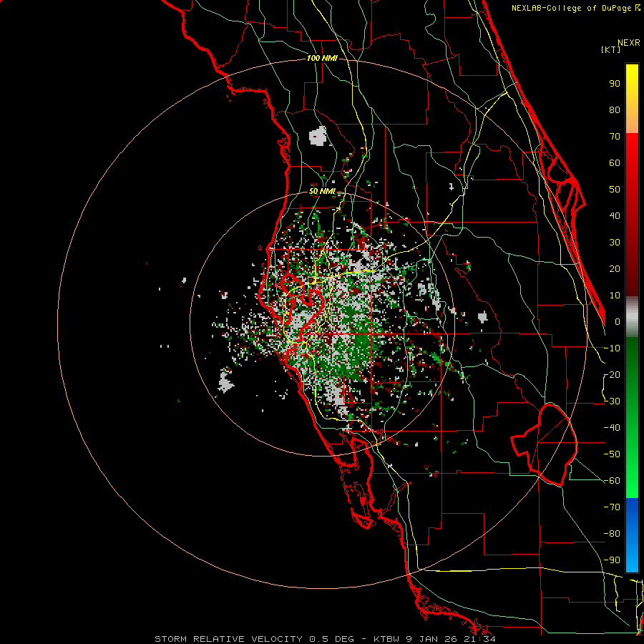
Task: Click the positive 10 knots scale label
Action: click(x=615, y=296)
